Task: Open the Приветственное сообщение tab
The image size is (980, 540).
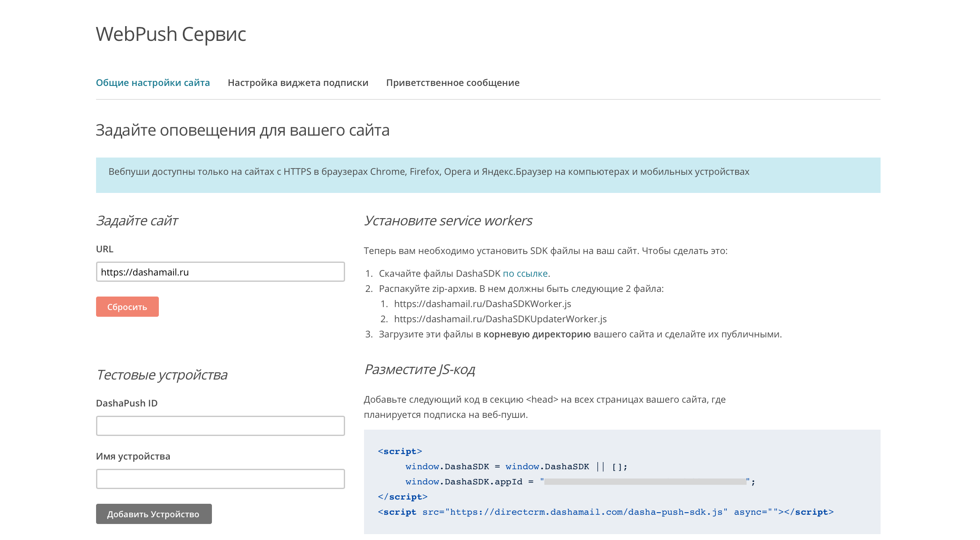Action: coord(453,83)
